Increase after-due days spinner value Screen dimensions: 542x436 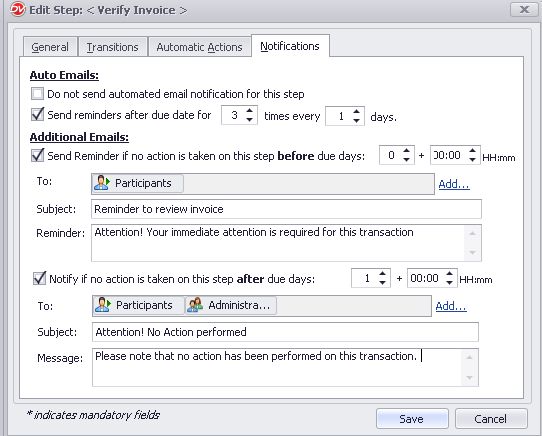click(x=382, y=273)
